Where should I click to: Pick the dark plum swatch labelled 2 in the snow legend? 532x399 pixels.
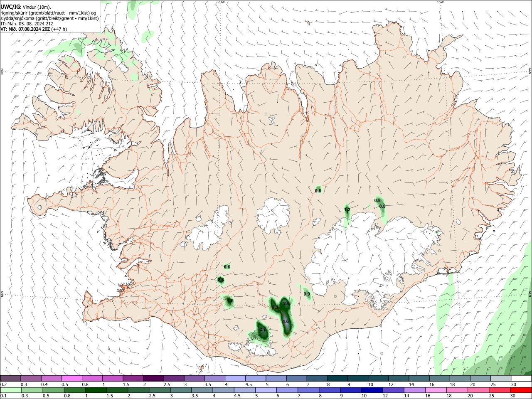pyautogui.click(x=153, y=379)
